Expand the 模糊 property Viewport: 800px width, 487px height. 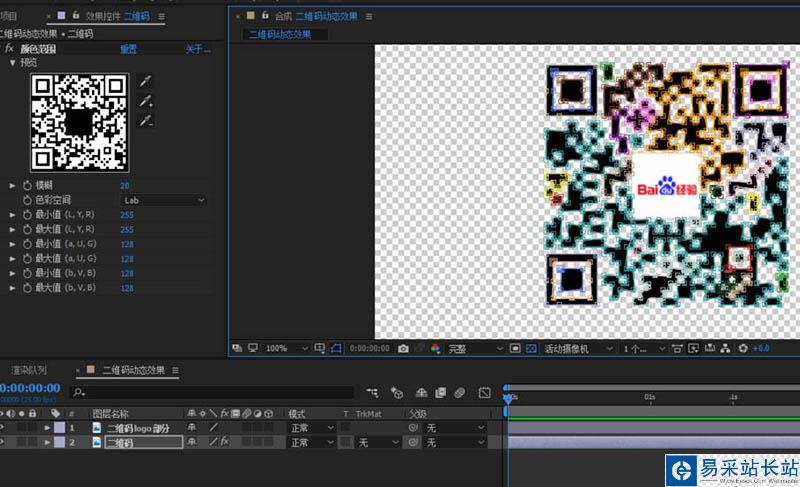coord(12,186)
